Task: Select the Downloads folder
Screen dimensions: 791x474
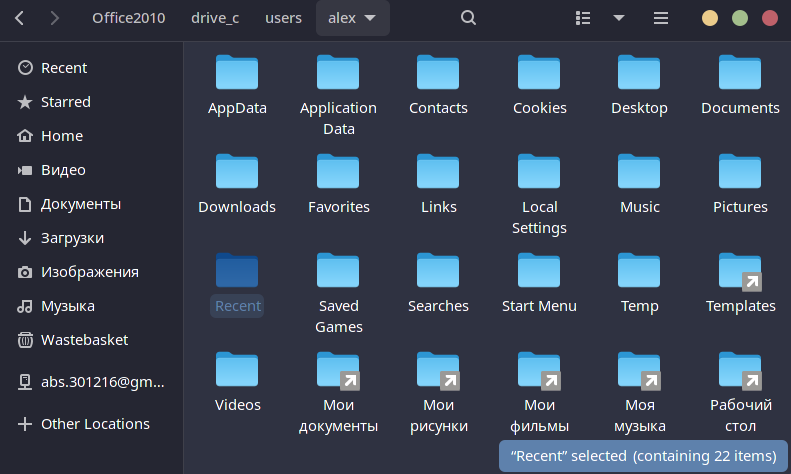Action: pos(237,172)
